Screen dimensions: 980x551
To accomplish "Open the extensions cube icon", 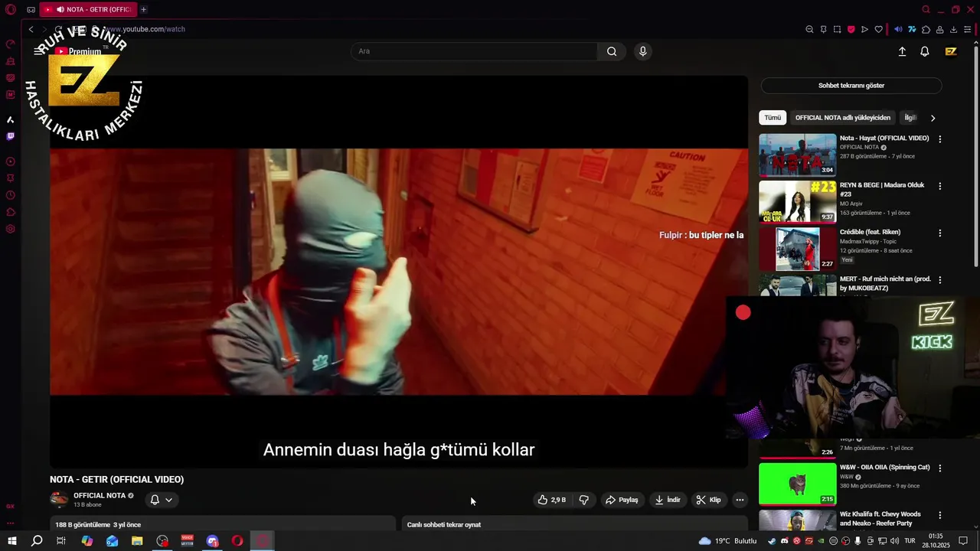I will coord(926,30).
